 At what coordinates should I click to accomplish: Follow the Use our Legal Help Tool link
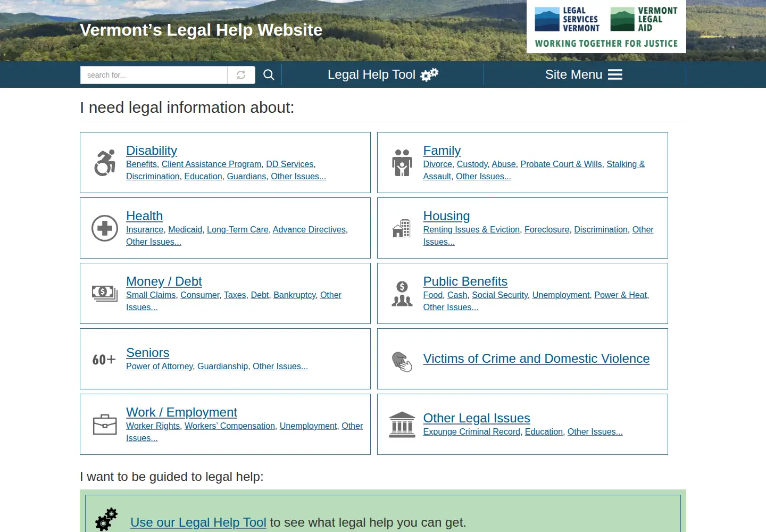click(198, 522)
